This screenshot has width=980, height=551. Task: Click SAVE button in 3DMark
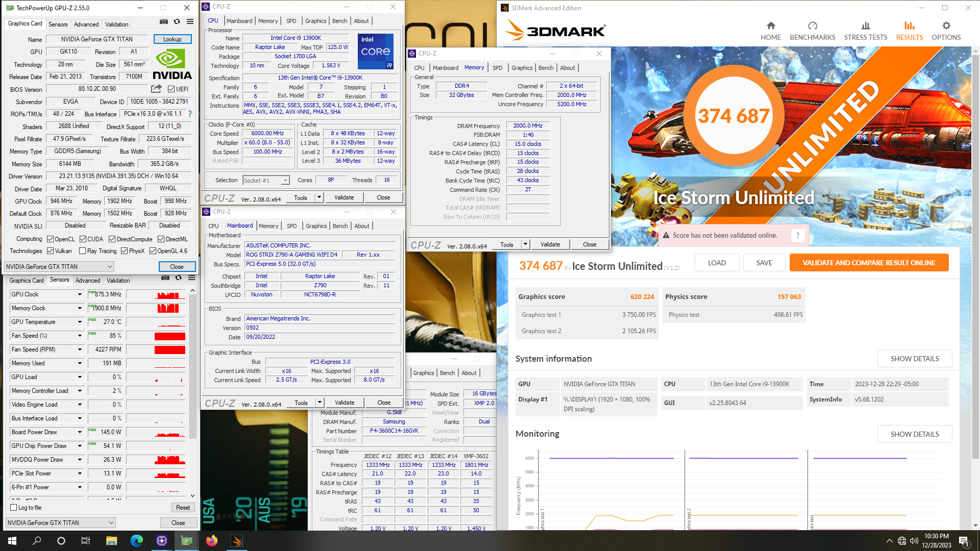tap(764, 263)
